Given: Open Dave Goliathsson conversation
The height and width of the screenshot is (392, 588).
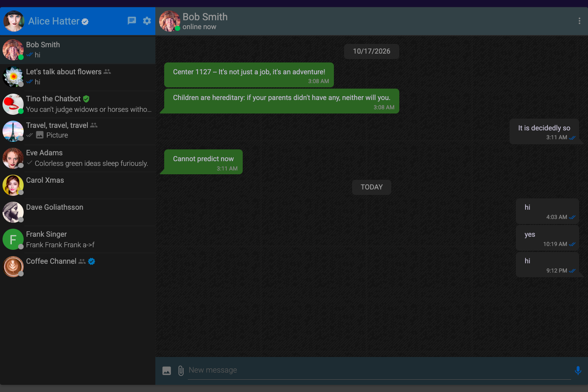Looking at the screenshot, I should (78, 212).
